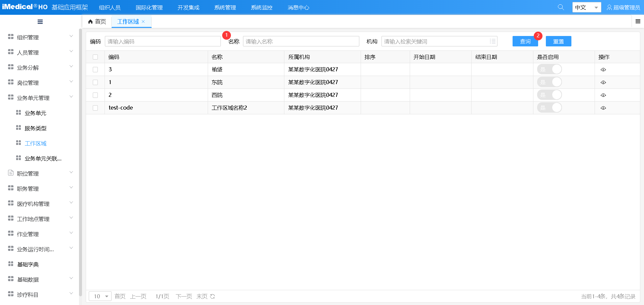
Task: Collapse sidebar with the hamburger icon
Action: tap(40, 22)
